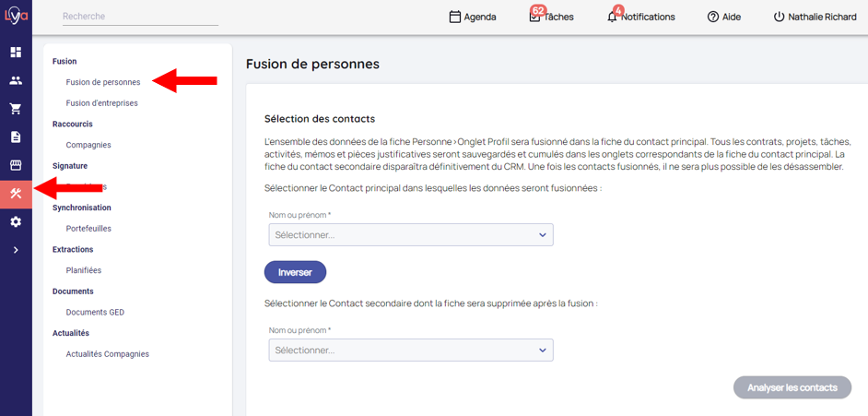The image size is (868, 416).
Task: Open the Notifications bell
Action: 640,17
